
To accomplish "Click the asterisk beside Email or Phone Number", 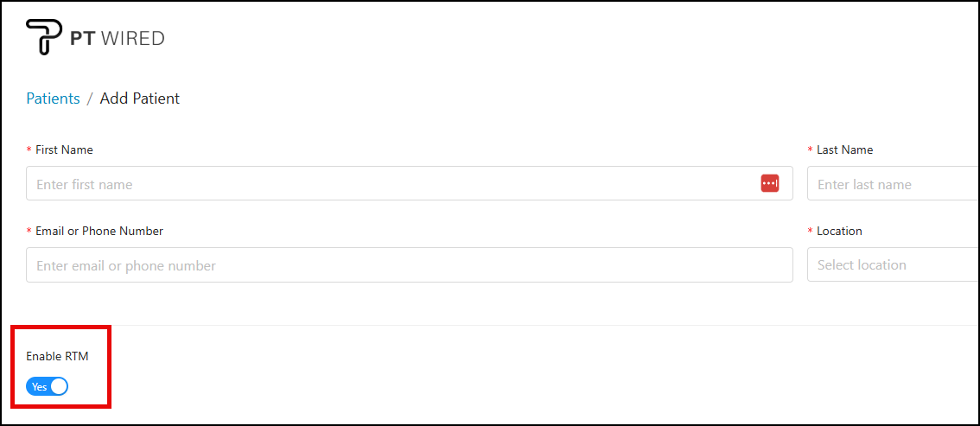I will coord(29,232).
